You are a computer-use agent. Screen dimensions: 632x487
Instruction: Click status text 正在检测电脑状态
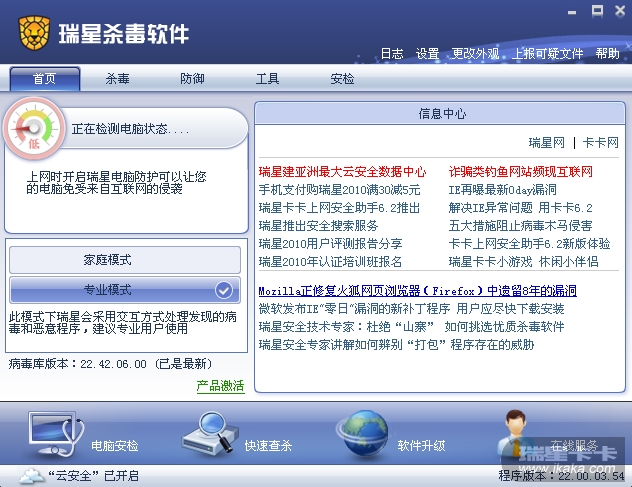[130, 129]
